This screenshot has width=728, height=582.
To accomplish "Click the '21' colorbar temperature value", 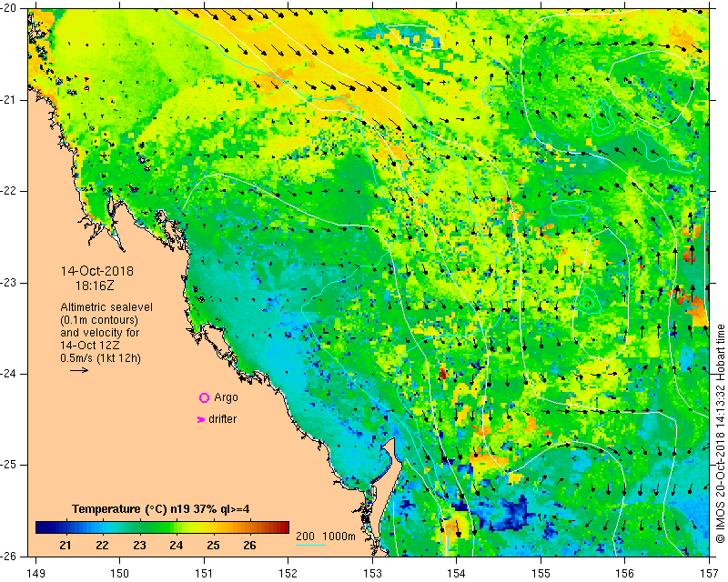I will click(x=66, y=546).
